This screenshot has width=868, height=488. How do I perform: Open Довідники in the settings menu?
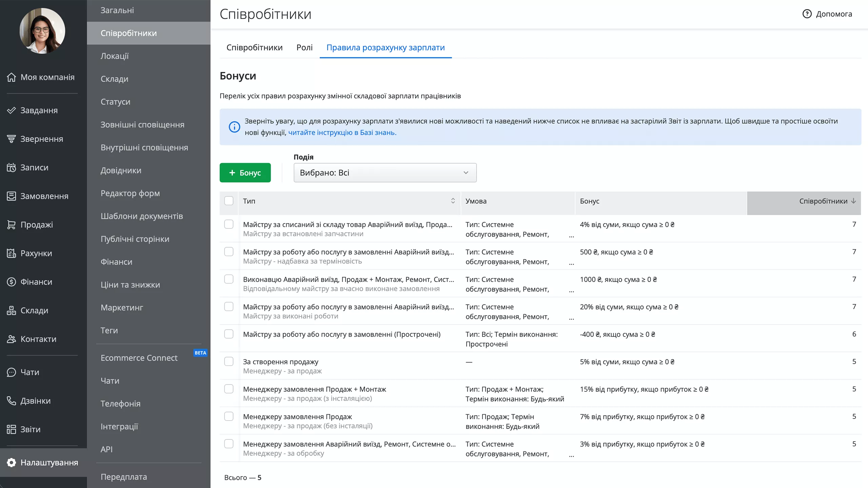pos(121,170)
